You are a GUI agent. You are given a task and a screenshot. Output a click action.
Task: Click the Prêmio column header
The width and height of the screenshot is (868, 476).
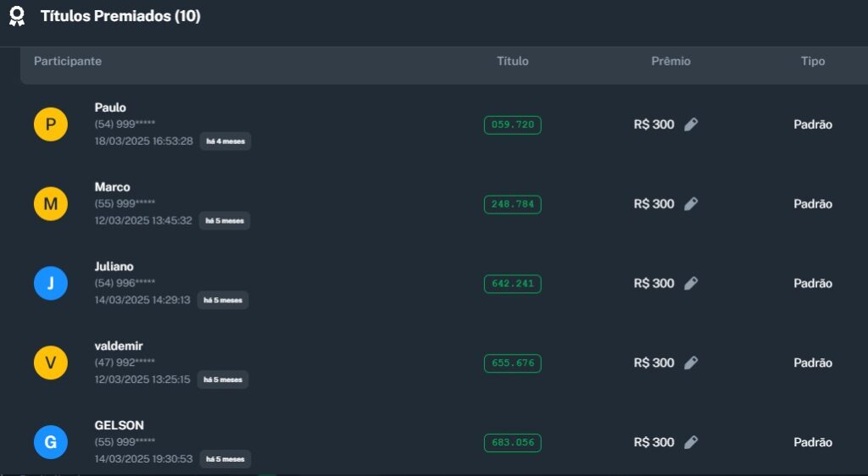670,61
